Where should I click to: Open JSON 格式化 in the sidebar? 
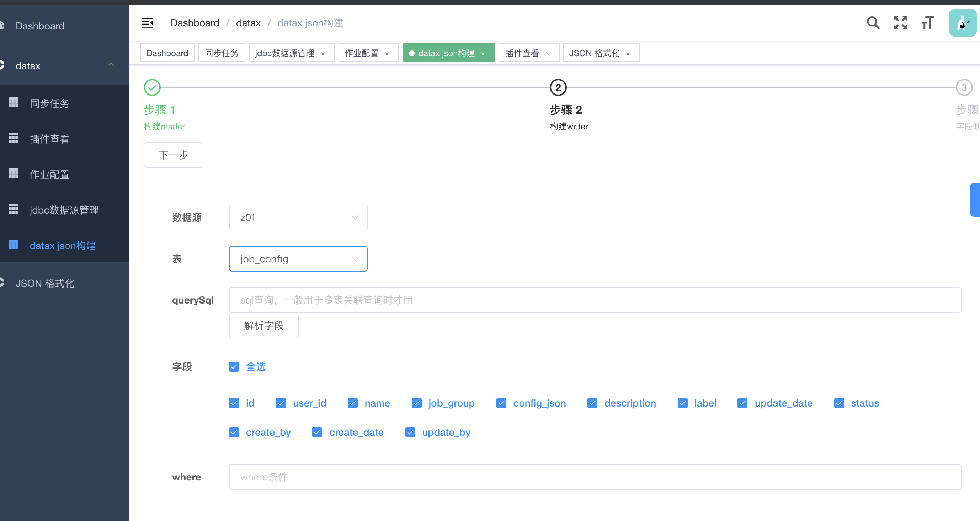click(x=45, y=283)
